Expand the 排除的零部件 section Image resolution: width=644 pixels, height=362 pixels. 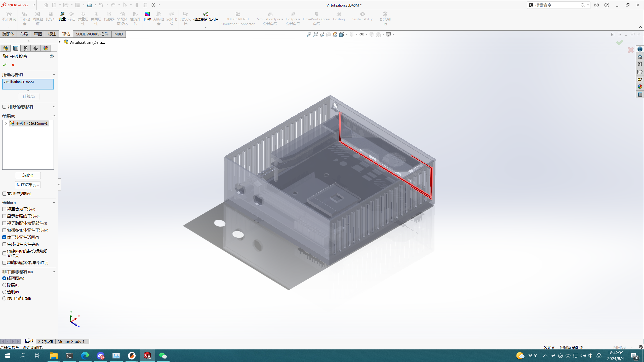pyautogui.click(x=54, y=107)
